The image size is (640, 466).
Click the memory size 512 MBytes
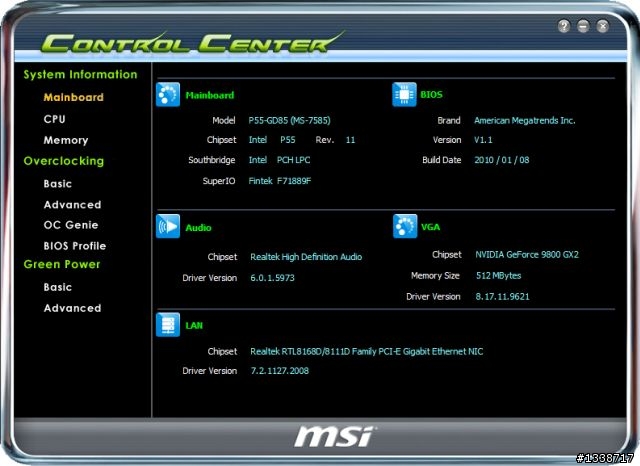pos(498,275)
